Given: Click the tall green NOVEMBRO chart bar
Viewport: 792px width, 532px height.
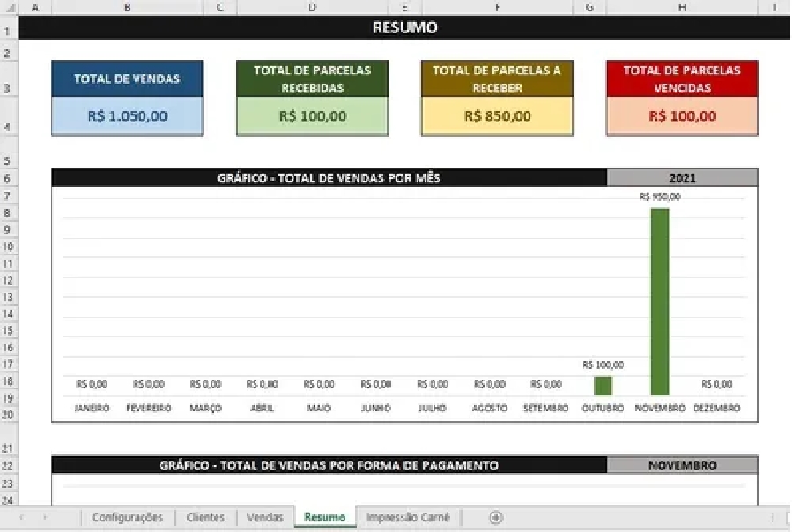Looking at the screenshot, I should pos(660,301).
